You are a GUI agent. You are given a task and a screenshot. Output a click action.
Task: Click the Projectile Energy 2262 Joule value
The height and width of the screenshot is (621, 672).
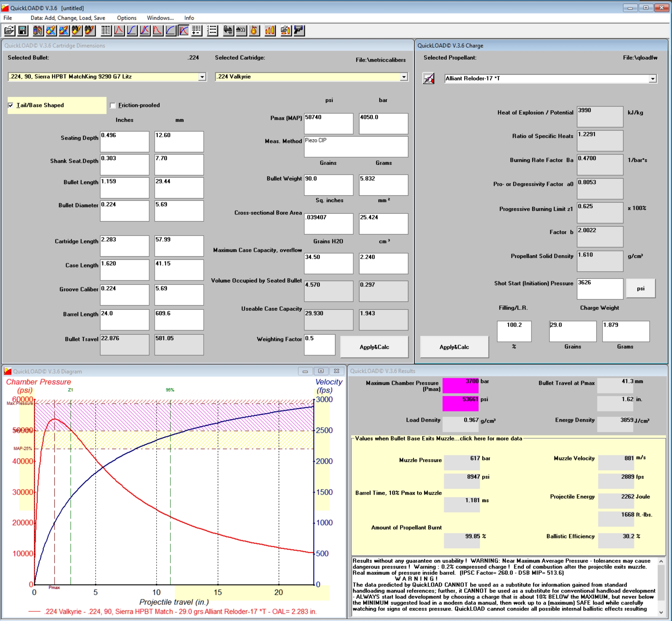coord(616,500)
